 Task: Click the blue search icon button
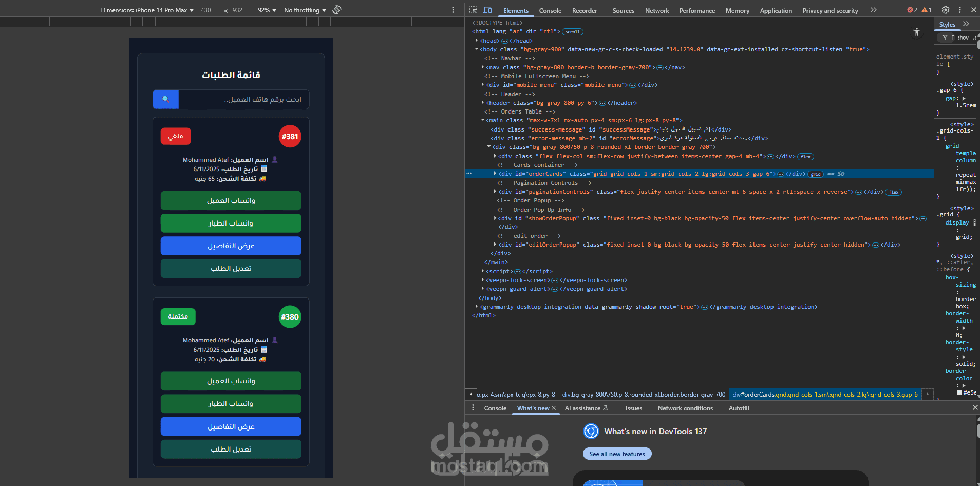coord(165,99)
